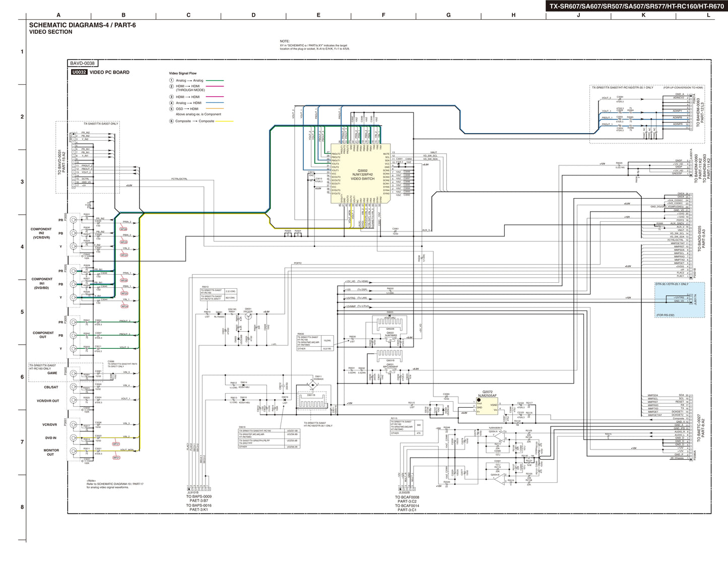The image size is (728, 562).
Task: Click the BAVD-0038 board identifier box
Action: [x=83, y=64]
